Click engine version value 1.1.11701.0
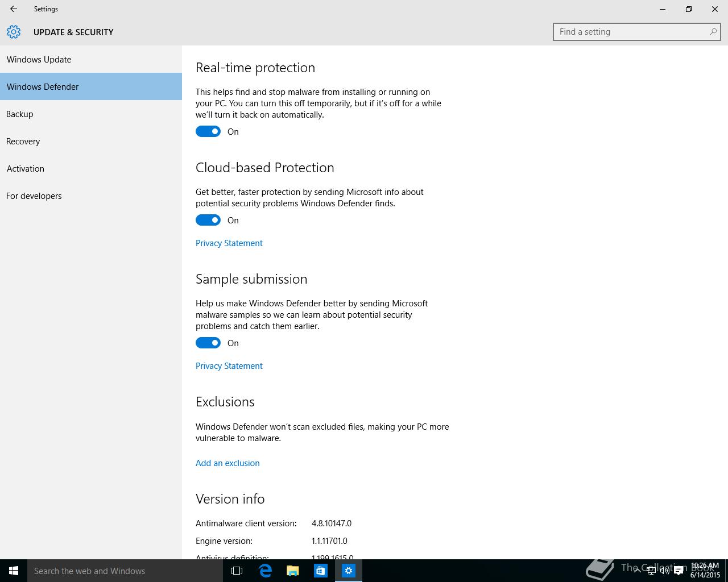 coord(329,541)
